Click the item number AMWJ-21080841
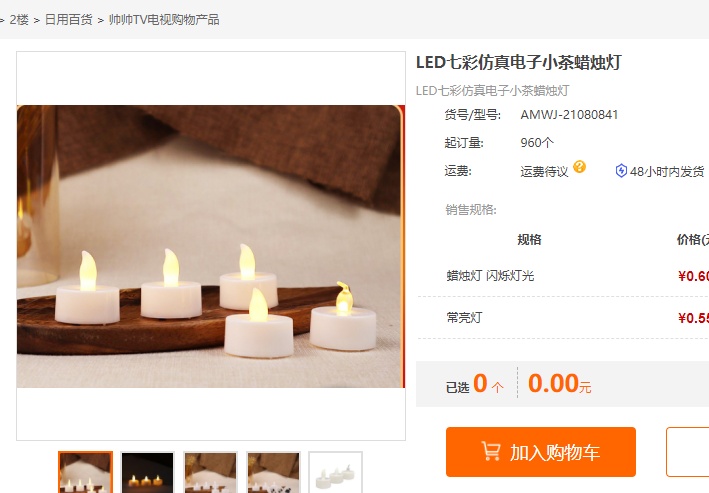The width and height of the screenshot is (709, 493). 569,115
